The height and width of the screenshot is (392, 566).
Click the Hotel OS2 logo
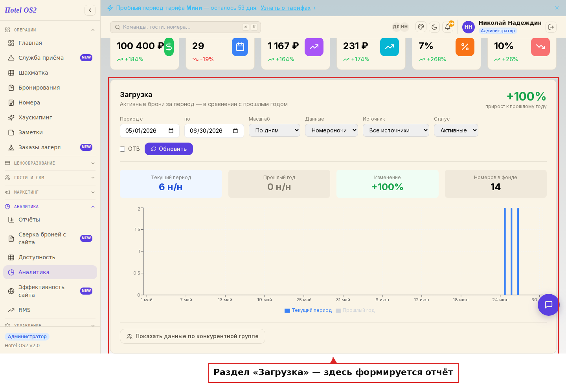tap(21, 10)
